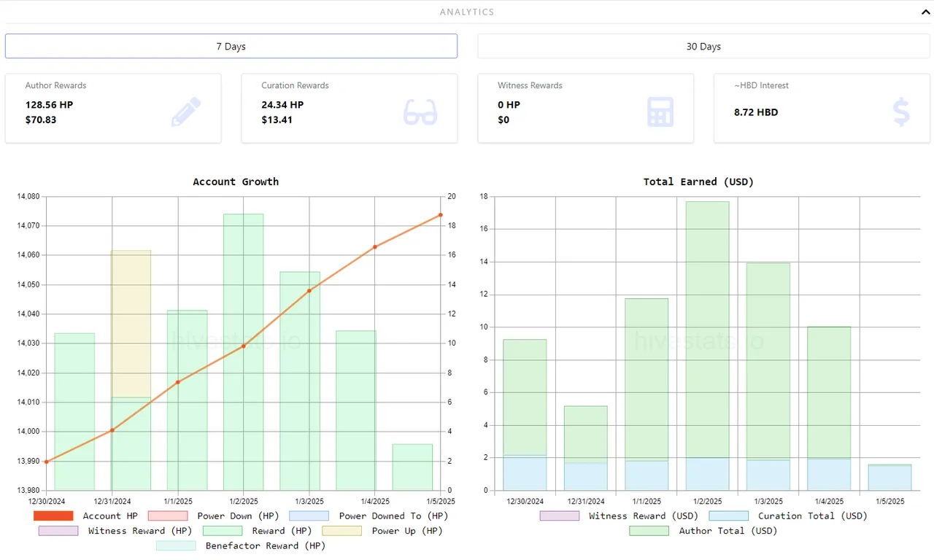This screenshot has width=934, height=560.
Task: Click the HBD Interest card label
Action: click(x=761, y=85)
